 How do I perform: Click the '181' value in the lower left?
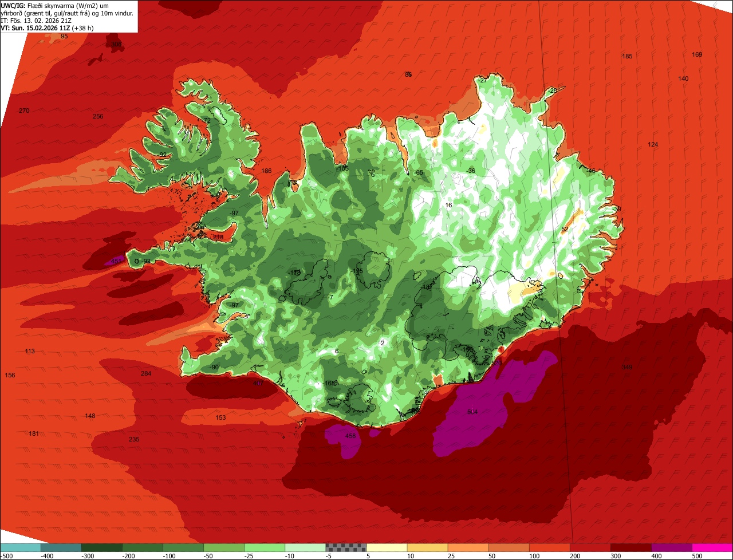(34, 433)
